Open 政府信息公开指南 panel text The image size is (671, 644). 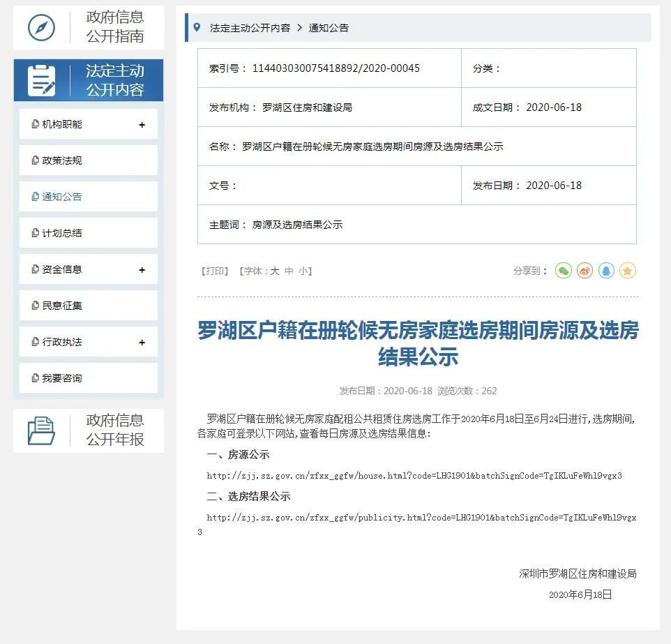115,27
